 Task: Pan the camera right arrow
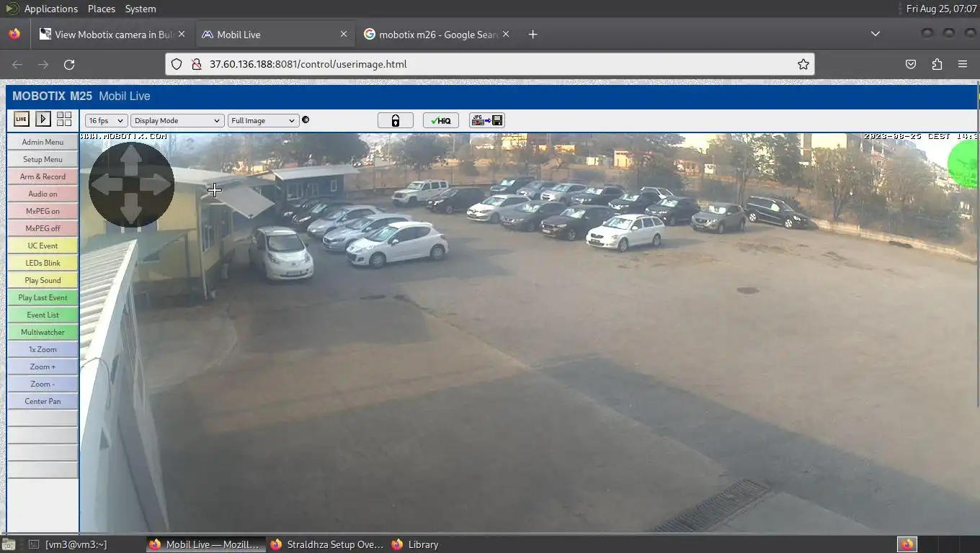pyautogui.click(x=157, y=184)
